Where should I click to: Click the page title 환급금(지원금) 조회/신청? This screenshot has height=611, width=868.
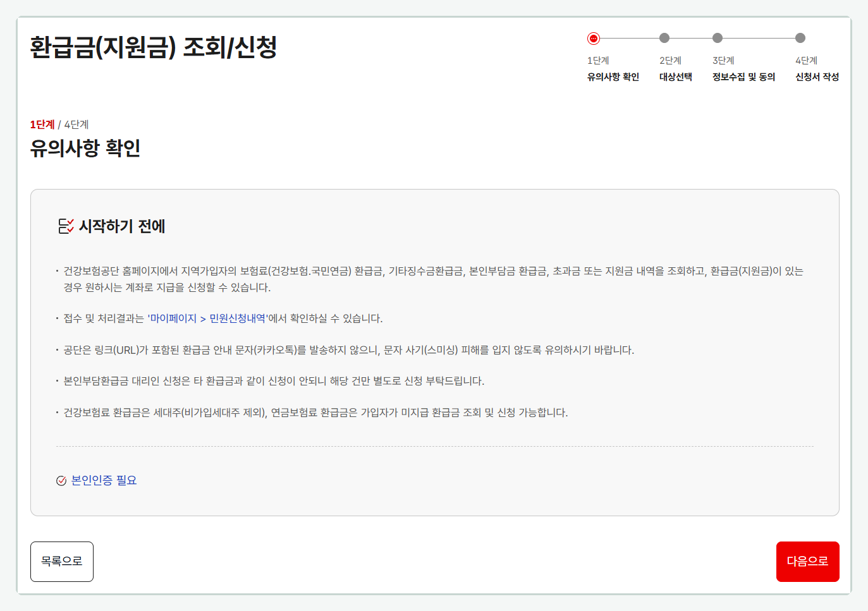[x=154, y=47]
